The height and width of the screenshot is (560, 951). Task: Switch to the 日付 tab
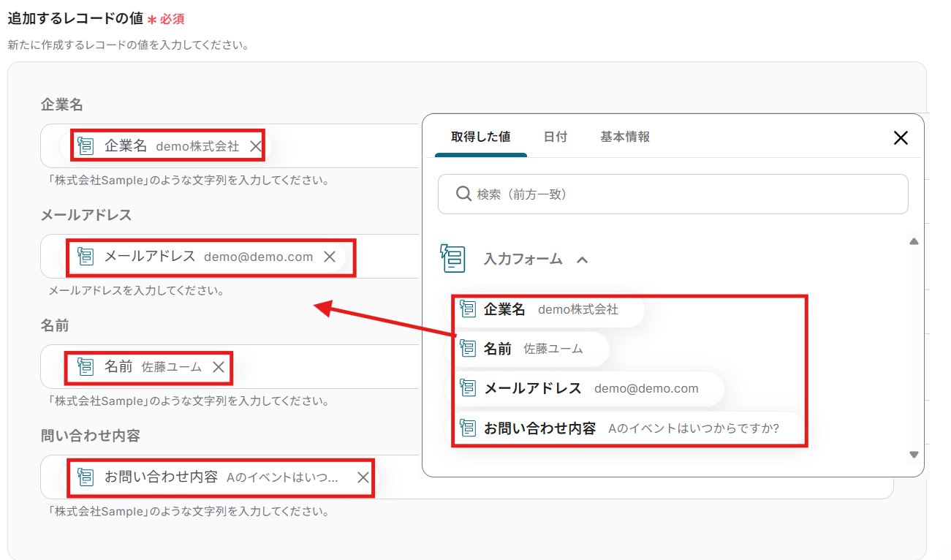tap(555, 137)
